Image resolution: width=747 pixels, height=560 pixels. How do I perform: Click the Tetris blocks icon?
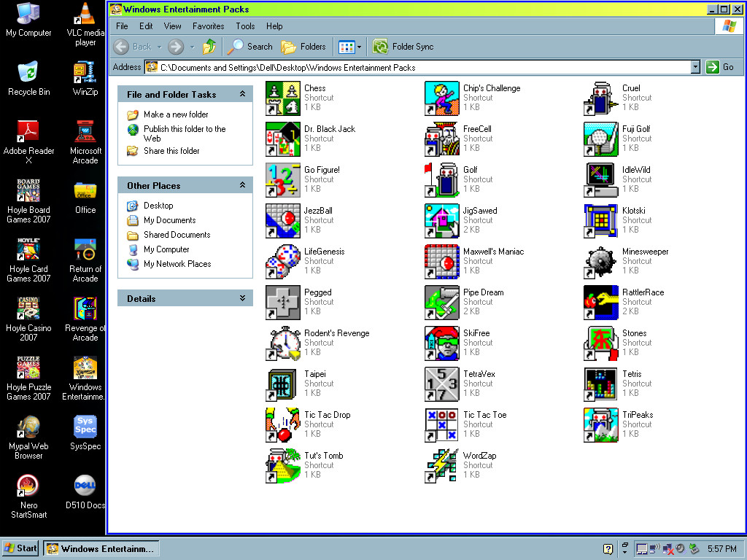(601, 384)
